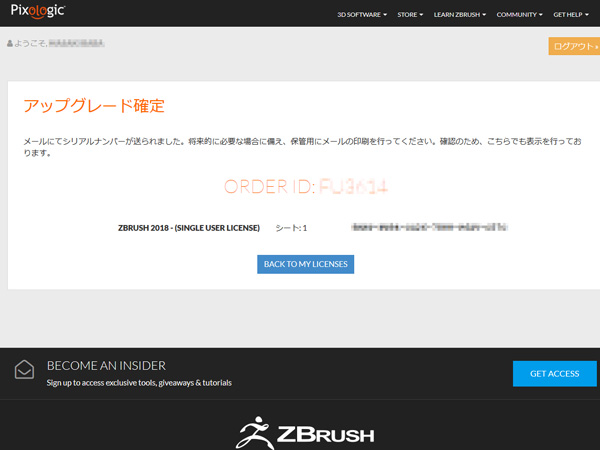
Task: Click the シート: 1 seat count
Action: (291, 228)
